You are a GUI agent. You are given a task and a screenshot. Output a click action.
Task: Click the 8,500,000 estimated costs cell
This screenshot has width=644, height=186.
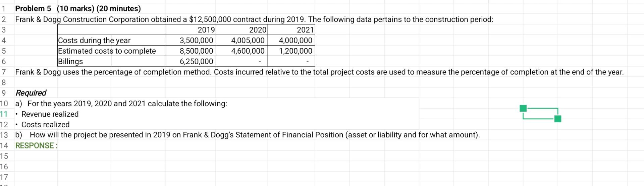tap(191, 51)
